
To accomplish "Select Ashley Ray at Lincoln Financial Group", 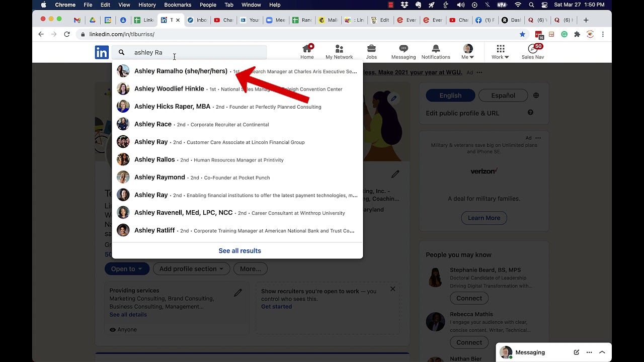I will click(x=237, y=142).
